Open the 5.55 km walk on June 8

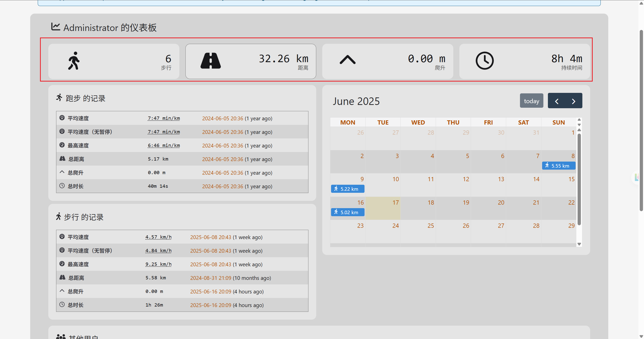pyautogui.click(x=558, y=166)
